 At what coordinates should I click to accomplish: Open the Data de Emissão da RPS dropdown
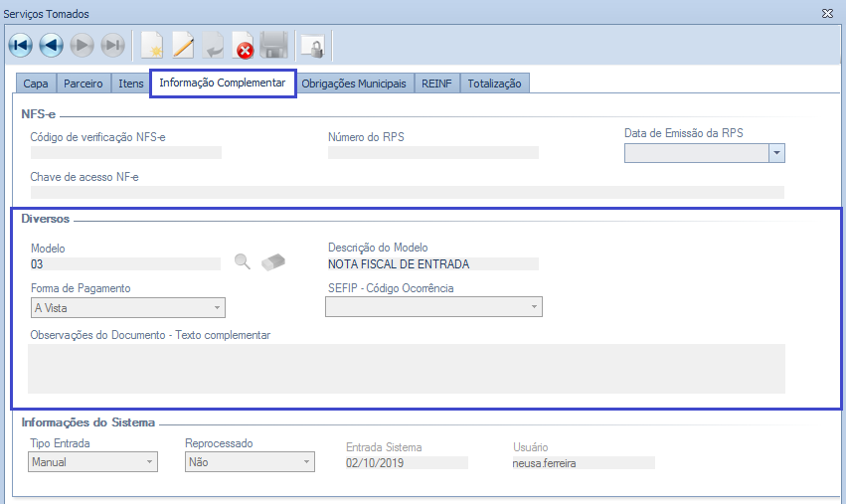(x=777, y=153)
